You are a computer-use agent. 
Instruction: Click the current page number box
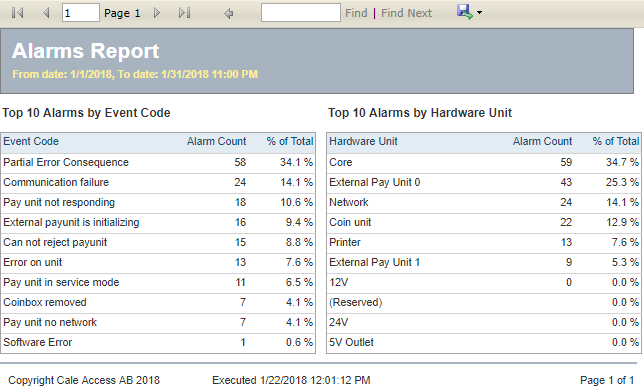click(x=80, y=12)
